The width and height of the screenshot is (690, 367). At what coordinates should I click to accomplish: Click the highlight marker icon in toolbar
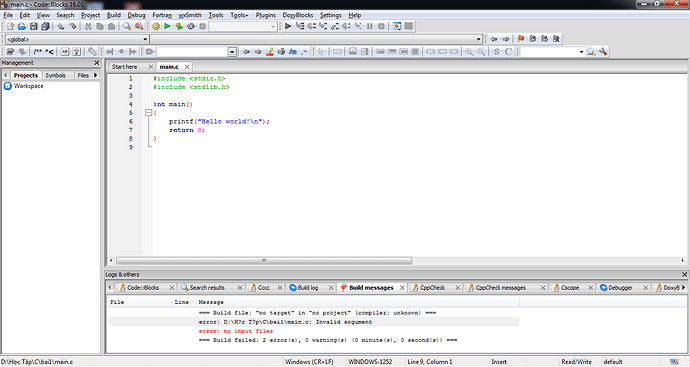[270, 52]
